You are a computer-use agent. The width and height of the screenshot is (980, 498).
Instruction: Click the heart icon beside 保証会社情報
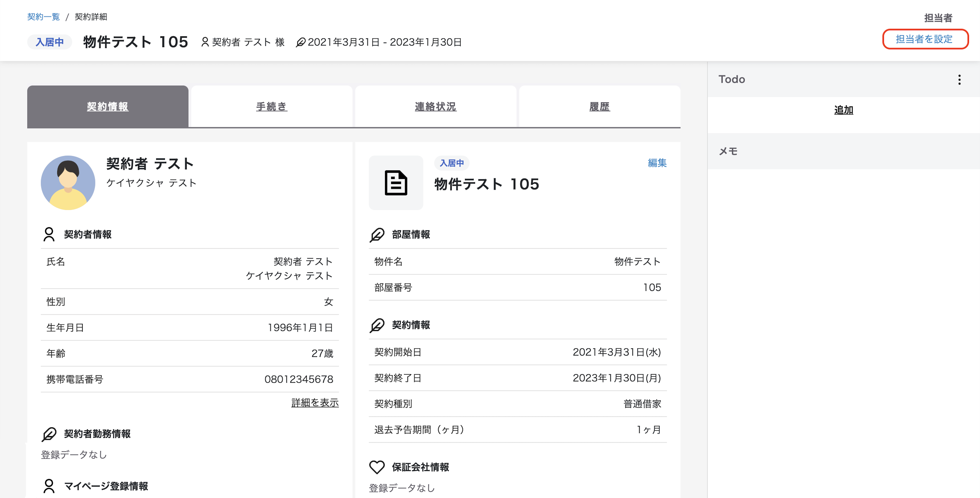377,467
